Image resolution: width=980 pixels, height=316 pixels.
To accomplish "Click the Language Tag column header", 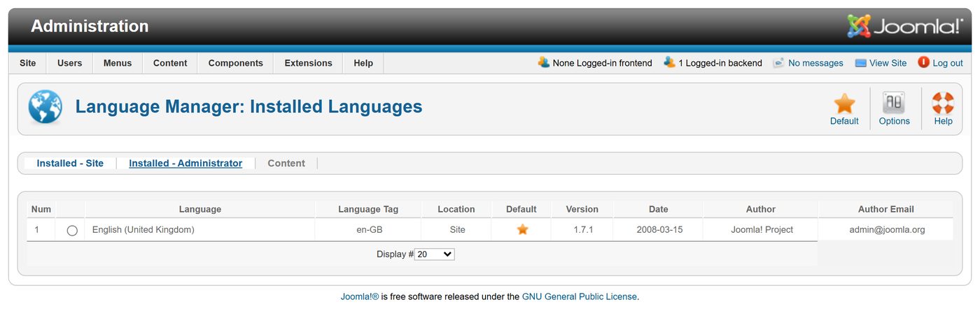I will 368,209.
